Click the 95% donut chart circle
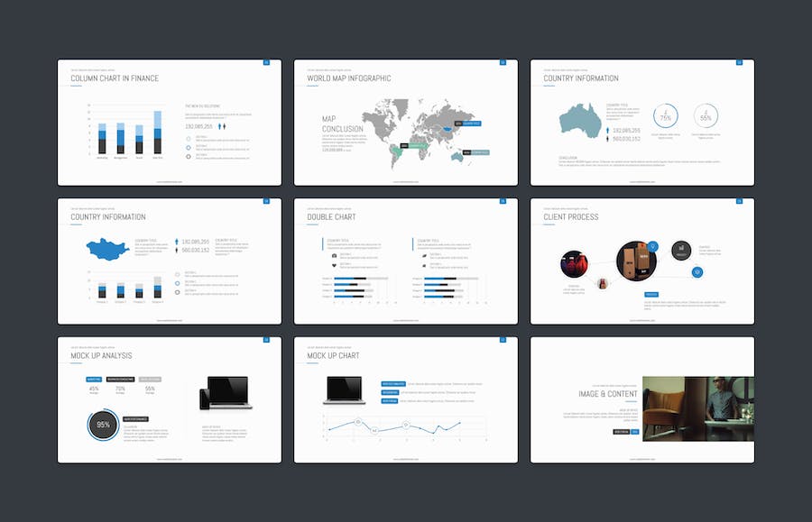This screenshot has width=812, height=522. 104,425
